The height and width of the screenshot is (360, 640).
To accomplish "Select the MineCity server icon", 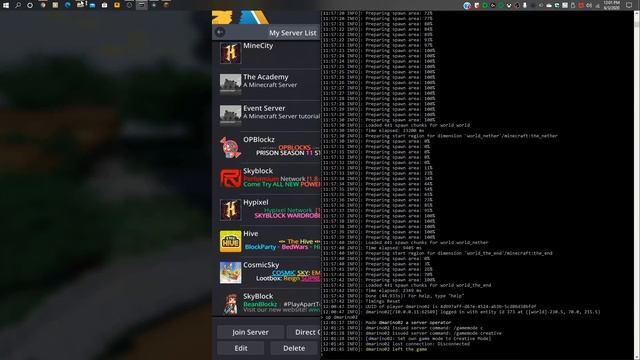I will (230, 53).
